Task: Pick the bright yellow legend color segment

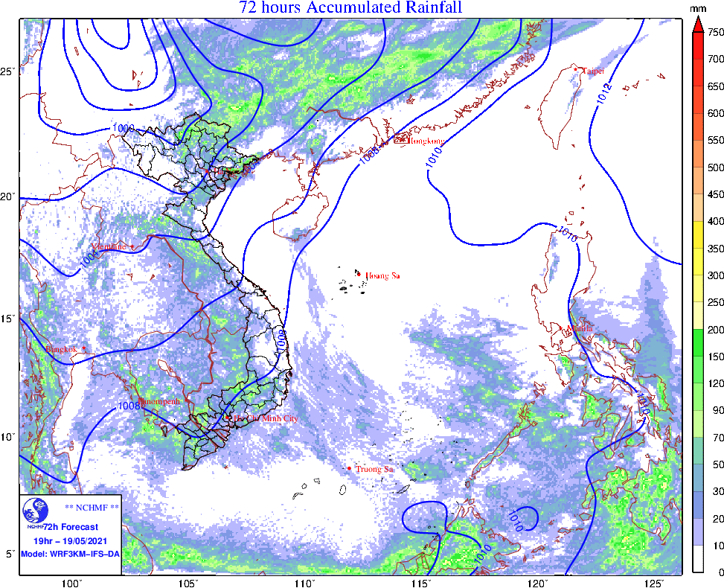Action: 698,235
